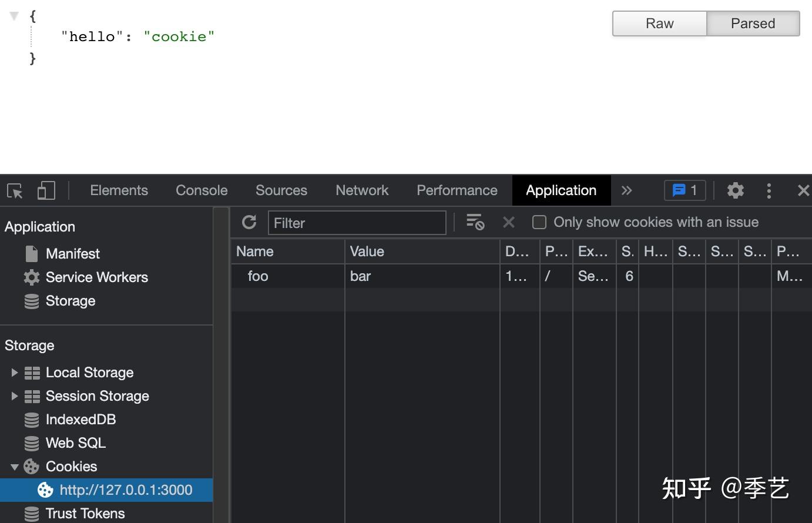This screenshot has height=523, width=812.
Task: Switch JSON view to Parsed
Action: tap(753, 24)
